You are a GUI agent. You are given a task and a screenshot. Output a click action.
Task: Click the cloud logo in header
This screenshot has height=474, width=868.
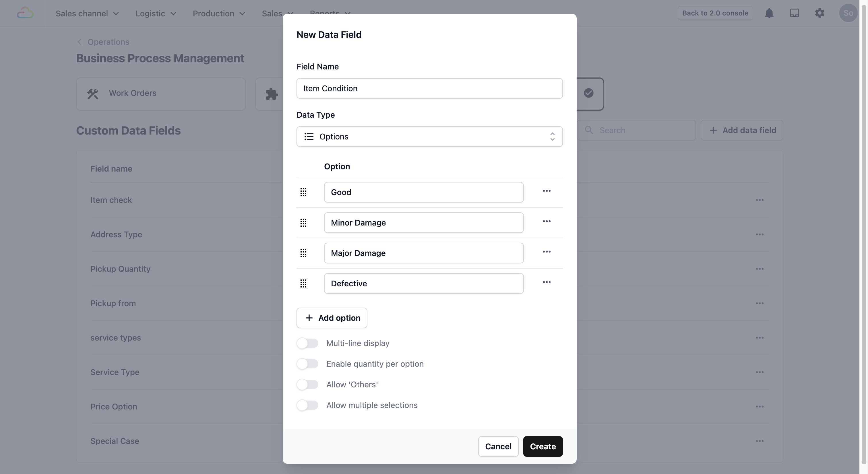[x=25, y=13]
